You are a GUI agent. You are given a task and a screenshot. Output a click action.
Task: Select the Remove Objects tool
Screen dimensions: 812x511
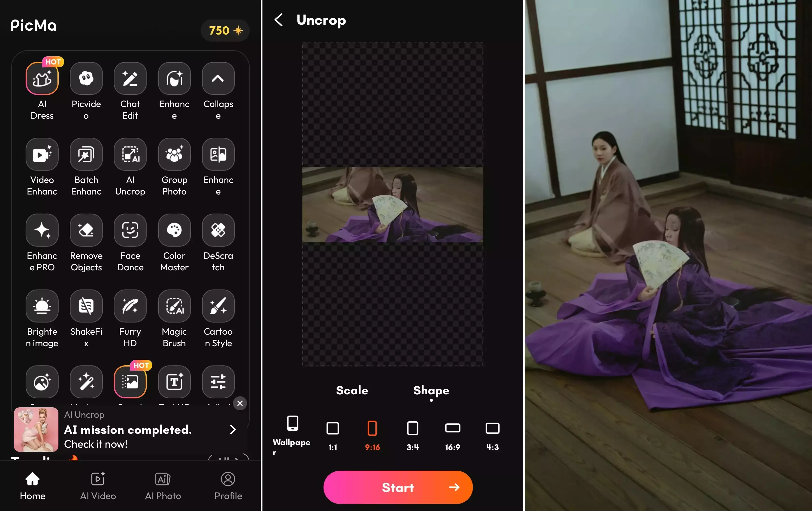[x=86, y=230]
